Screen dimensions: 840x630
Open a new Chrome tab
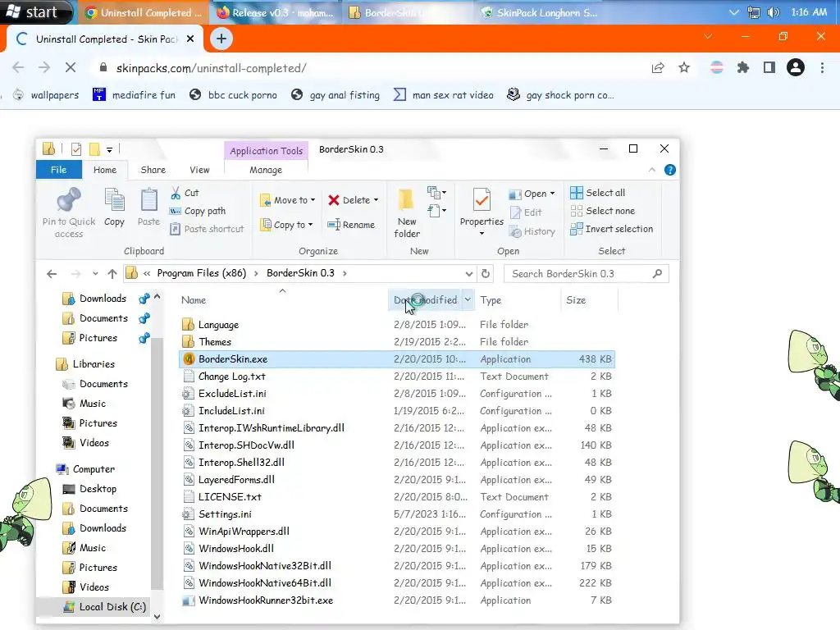coord(221,39)
